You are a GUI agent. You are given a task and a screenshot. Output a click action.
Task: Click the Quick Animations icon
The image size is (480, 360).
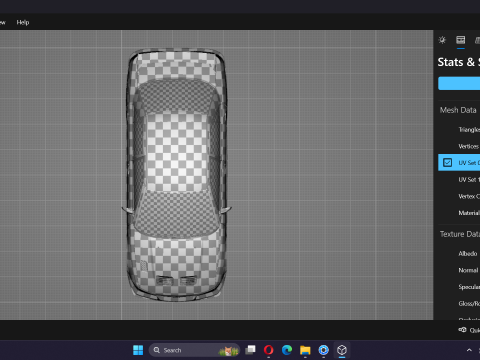462,330
